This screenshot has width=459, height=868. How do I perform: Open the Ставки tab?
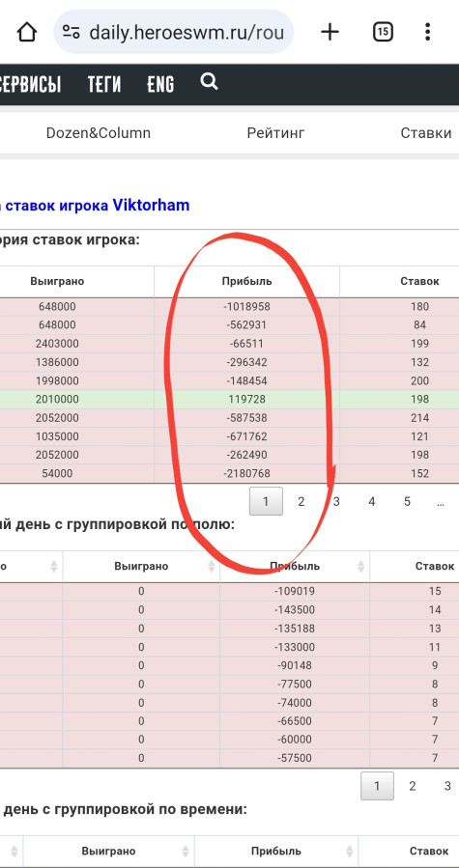[426, 133]
